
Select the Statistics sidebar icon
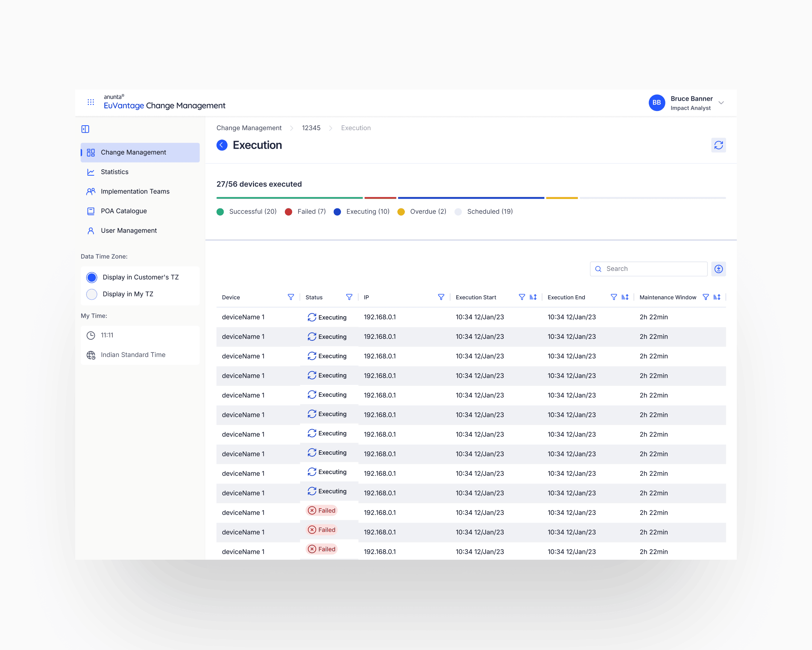point(91,172)
